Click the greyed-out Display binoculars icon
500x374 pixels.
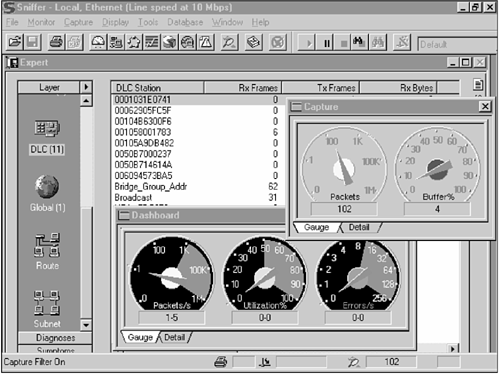click(378, 43)
